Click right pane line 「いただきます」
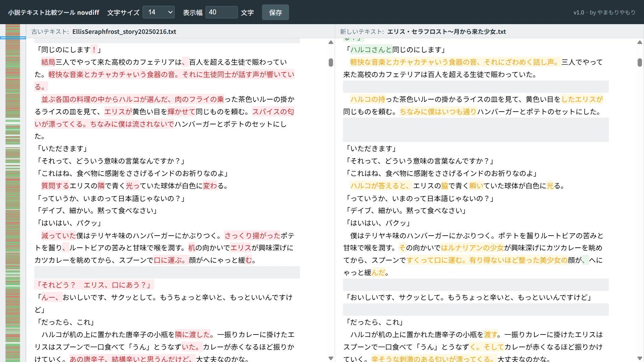The image size is (644, 362). point(371,148)
